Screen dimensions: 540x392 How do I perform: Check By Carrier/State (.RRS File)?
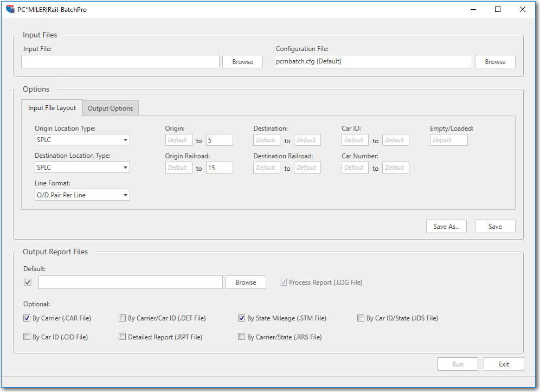(241, 337)
